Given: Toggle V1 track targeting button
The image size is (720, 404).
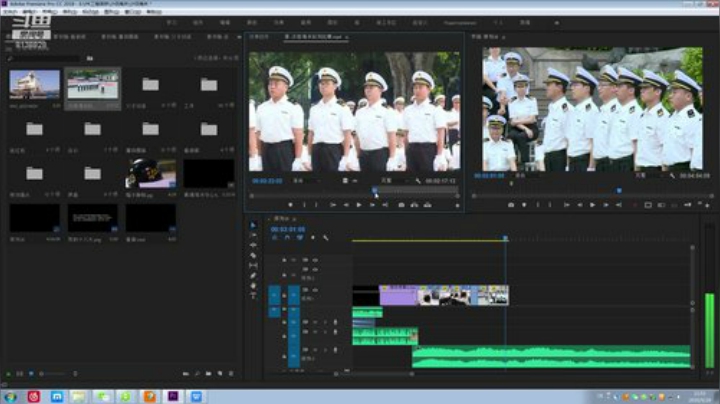Looking at the screenshot, I should point(294,295).
